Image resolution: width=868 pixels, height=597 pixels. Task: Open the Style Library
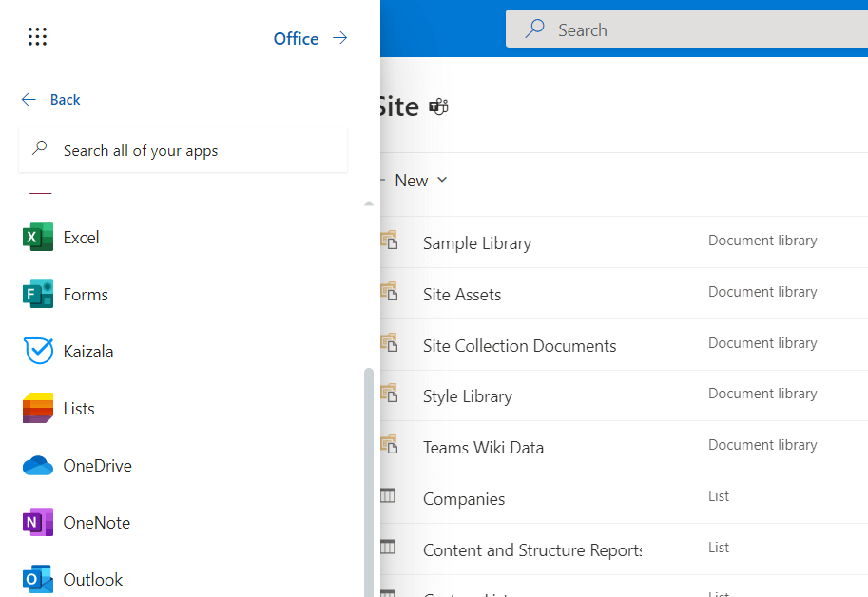[x=468, y=396]
